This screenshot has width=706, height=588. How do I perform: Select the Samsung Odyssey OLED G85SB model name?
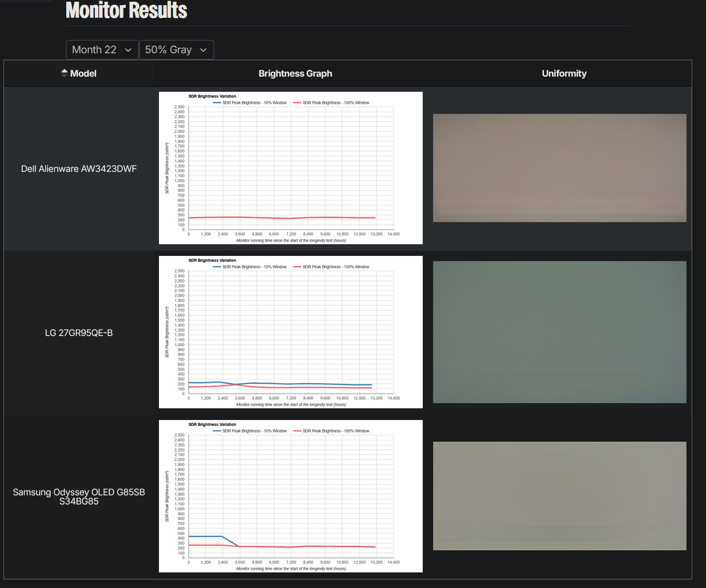click(x=79, y=497)
